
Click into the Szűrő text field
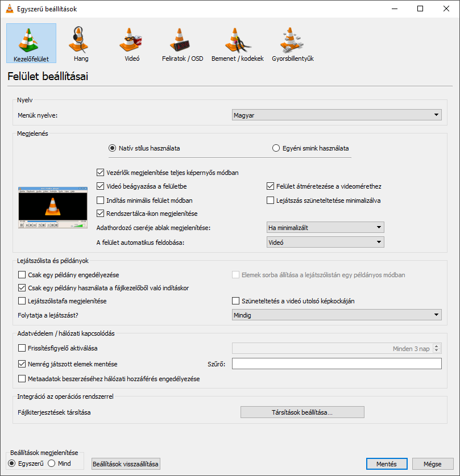pos(337,364)
